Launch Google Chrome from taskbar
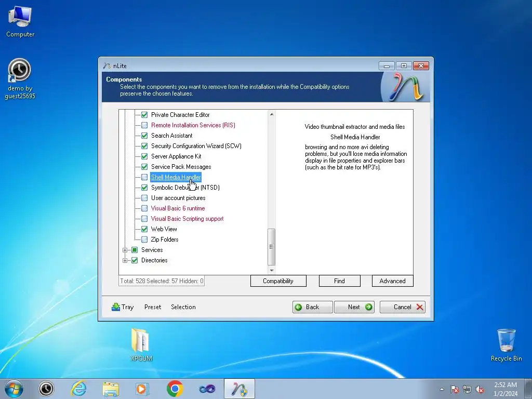Viewport: 532px width, 399px height. [175, 389]
